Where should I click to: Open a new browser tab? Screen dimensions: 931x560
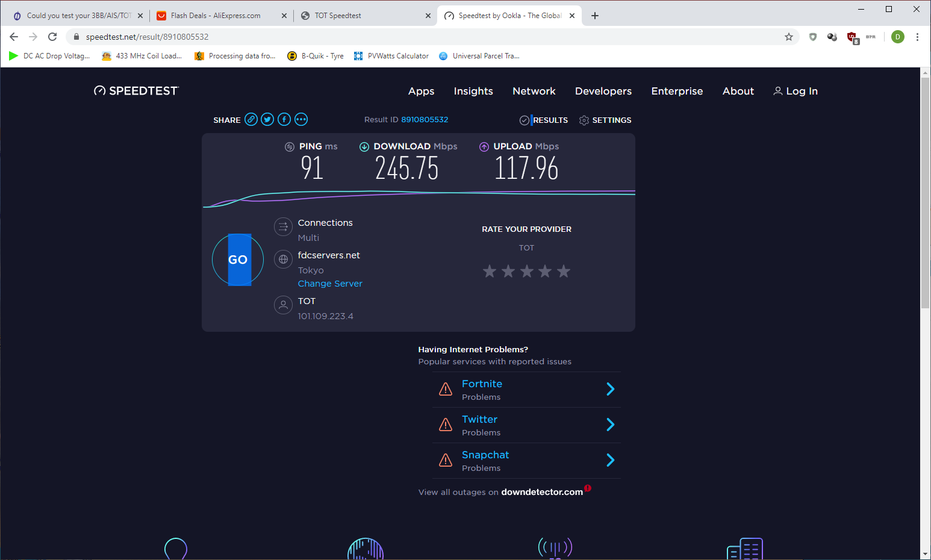(595, 16)
